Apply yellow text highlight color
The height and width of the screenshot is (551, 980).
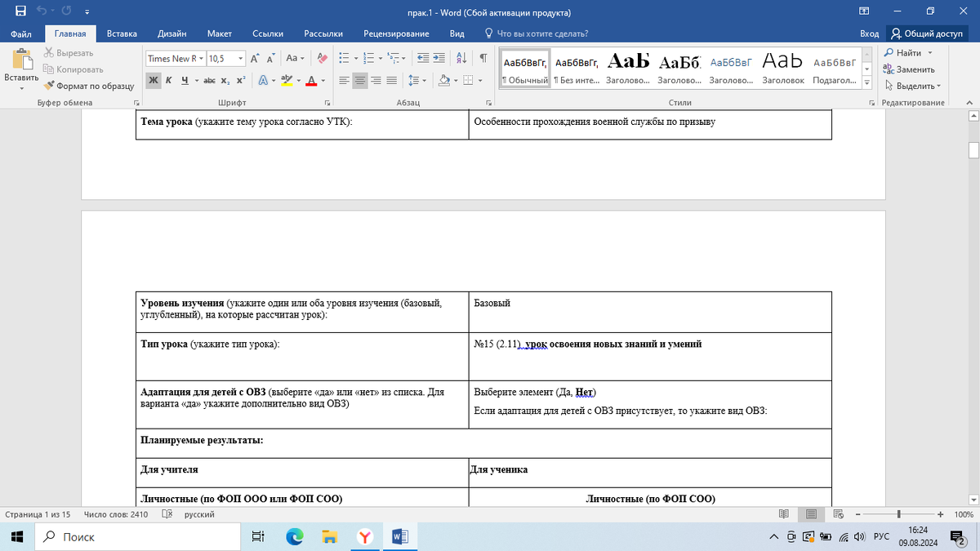[285, 81]
